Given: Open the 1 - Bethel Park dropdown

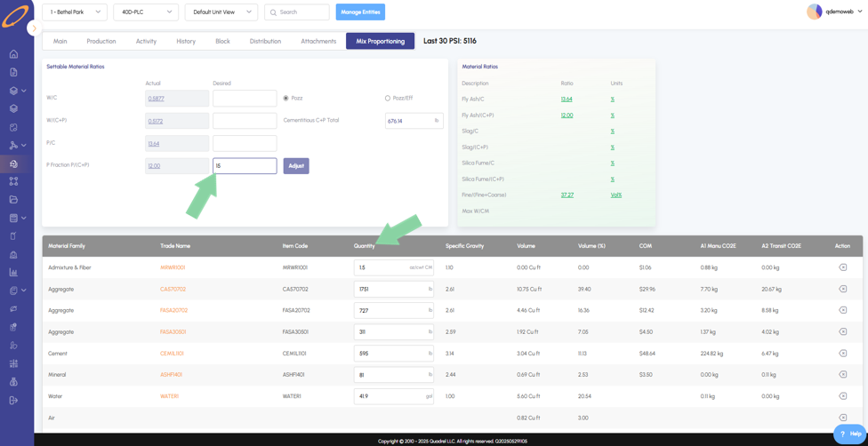Looking at the screenshot, I should (75, 12).
